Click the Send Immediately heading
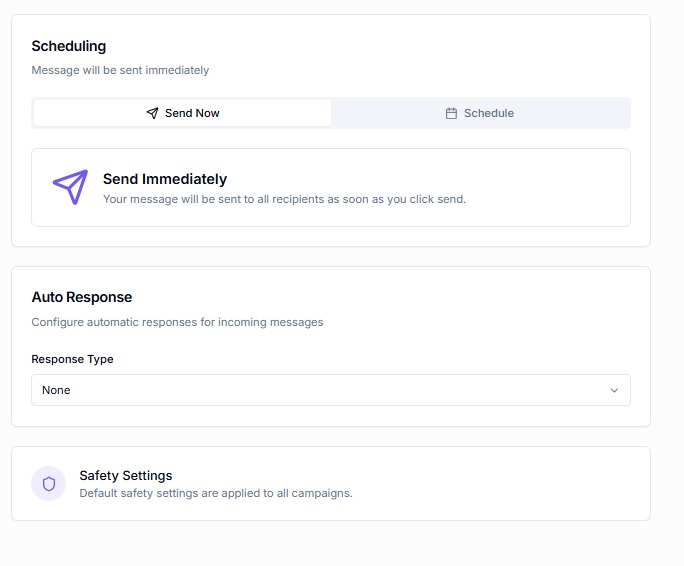The width and height of the screenshot is (684, 566). click(165, 179)
